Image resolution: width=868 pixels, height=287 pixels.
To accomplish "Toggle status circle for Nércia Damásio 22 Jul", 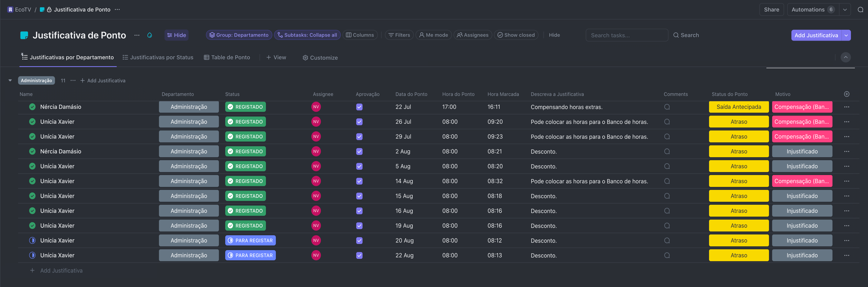I will tap(32, 107).
